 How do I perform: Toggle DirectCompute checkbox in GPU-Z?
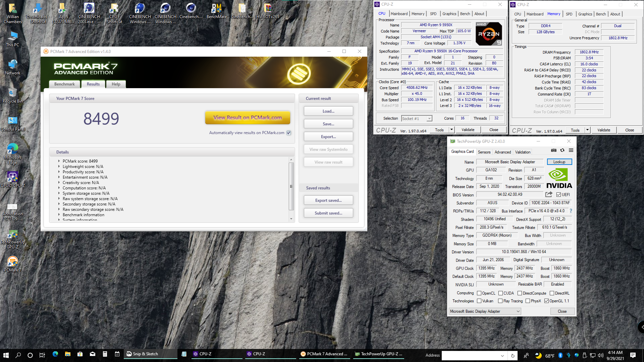pyautogui.click(x=520, y=293)
